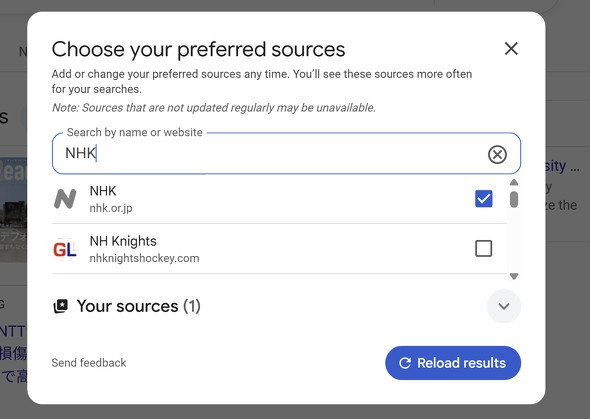Uncheck the NHK source checkbox

click(484, 199)
